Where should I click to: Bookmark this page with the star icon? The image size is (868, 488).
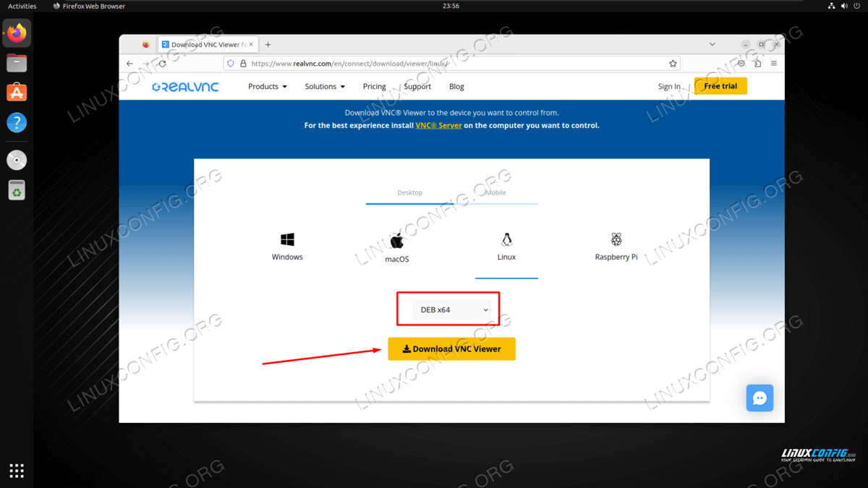point(673,64)
